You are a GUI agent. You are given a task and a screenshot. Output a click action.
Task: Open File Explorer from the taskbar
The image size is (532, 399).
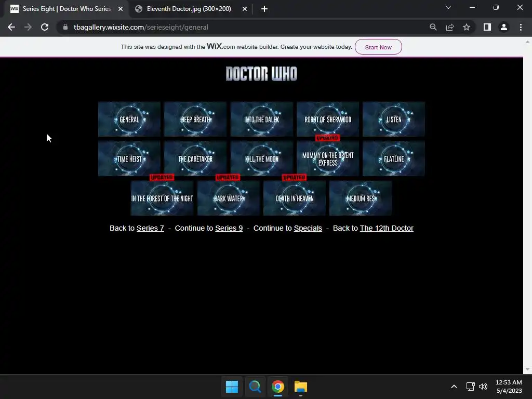pyautogui.click(x=301, y=387)
